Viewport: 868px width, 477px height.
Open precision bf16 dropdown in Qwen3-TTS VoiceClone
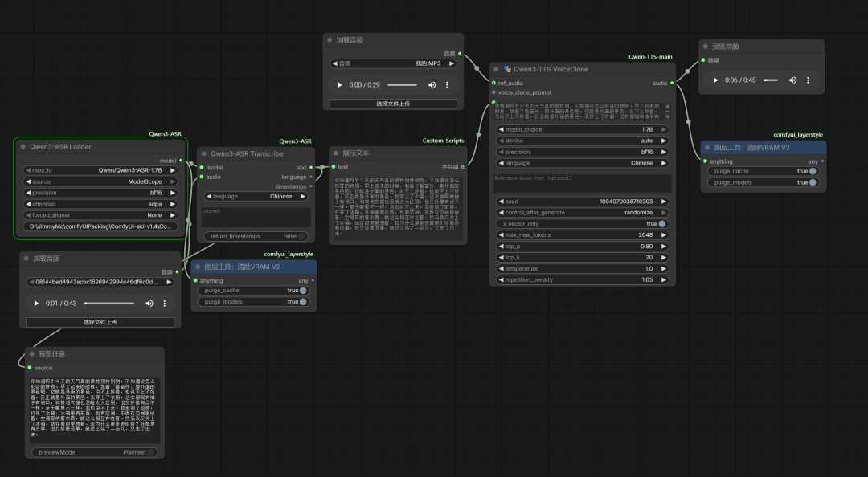(583, 152)
